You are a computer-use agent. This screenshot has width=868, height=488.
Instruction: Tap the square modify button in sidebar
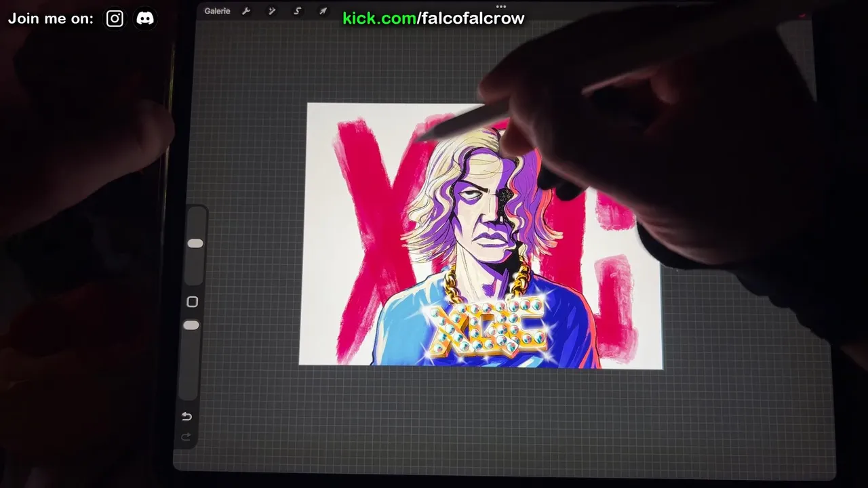coord(192,302)
